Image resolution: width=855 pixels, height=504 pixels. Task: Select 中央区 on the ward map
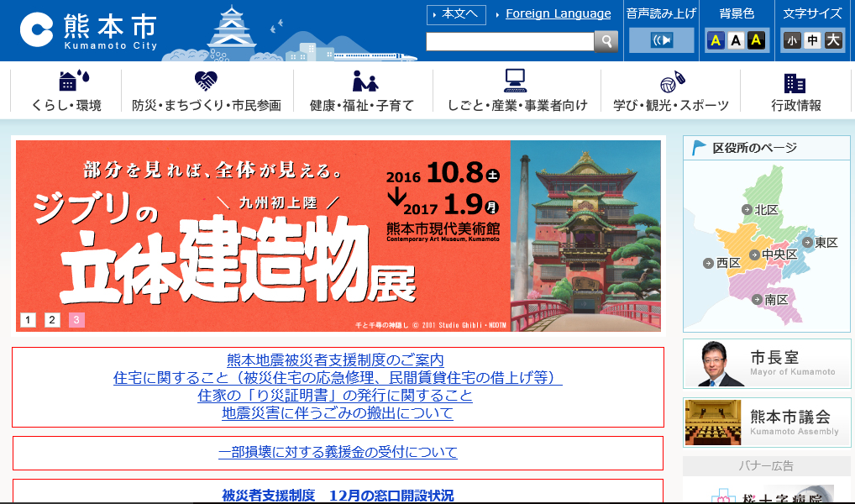(774, 255)
